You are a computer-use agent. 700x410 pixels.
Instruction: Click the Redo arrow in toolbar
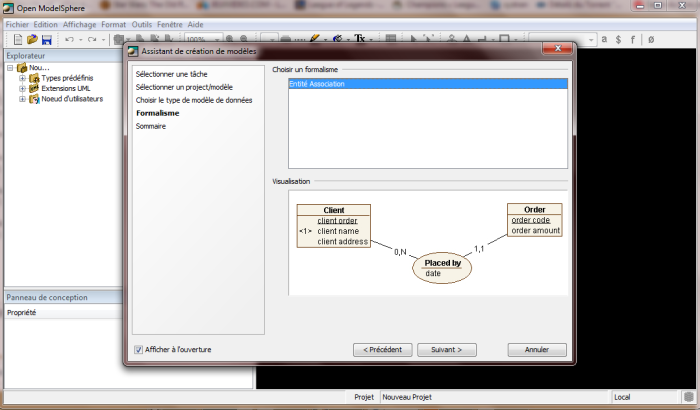tap(91, 39)
